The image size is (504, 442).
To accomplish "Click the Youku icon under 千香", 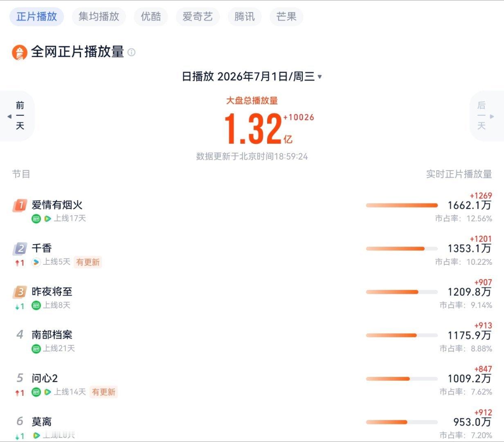I will (x=36, y=262).
